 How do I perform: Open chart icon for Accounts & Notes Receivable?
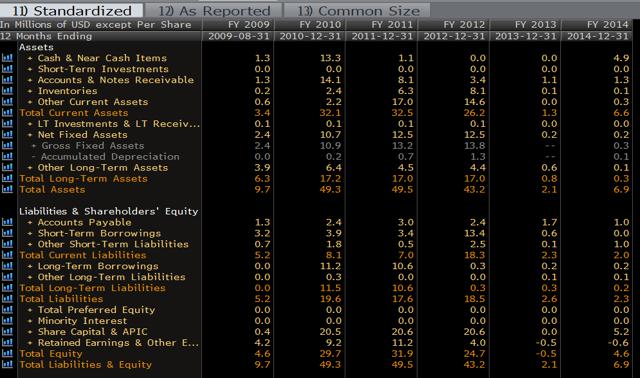tap(7, 80)
